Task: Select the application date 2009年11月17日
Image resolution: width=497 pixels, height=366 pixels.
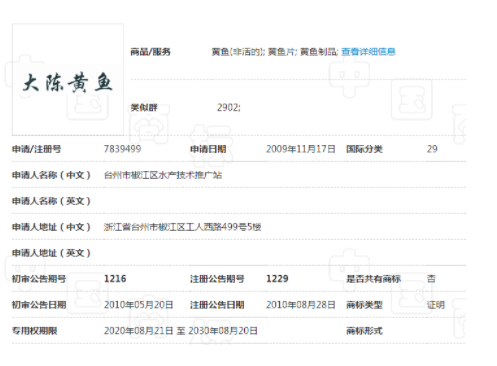Action: click(300, 149)
